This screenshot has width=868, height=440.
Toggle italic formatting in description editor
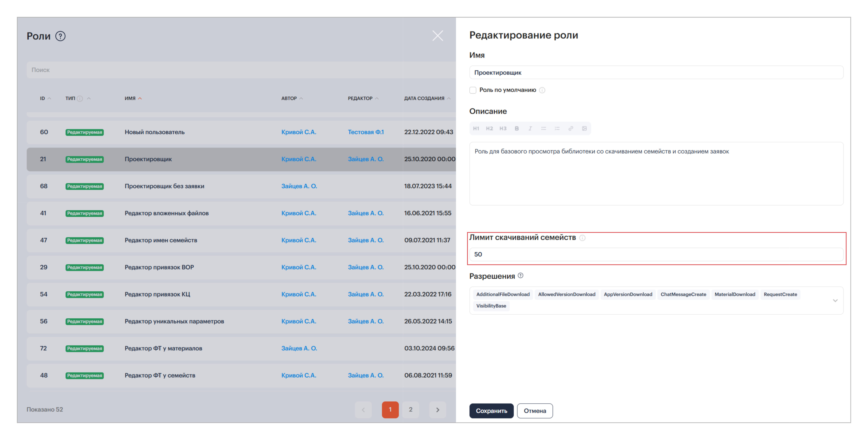pos(530,128)
